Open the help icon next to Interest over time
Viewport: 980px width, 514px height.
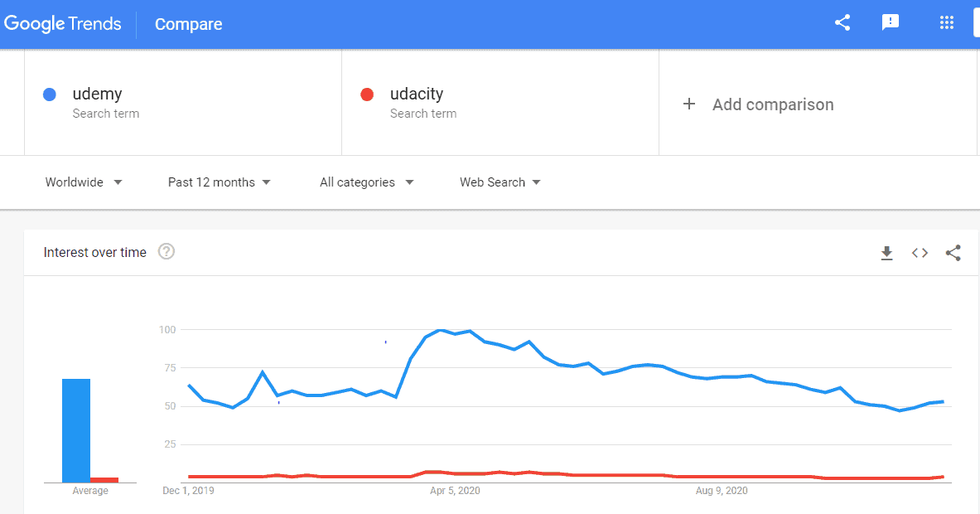tap(167, 251)
